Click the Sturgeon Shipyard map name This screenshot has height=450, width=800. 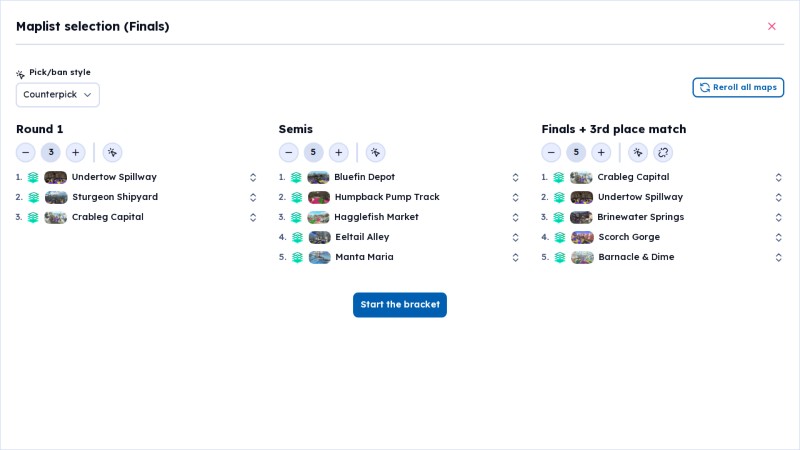(115, 197)
